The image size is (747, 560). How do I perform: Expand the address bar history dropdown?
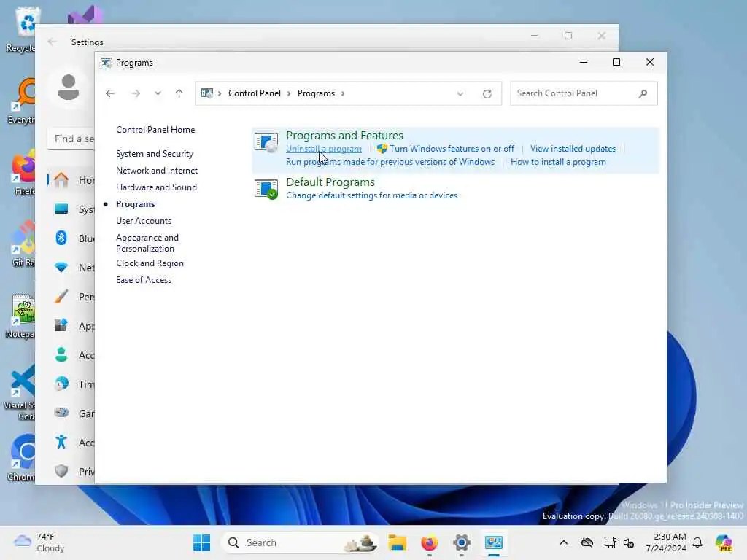tap(460, 94)
